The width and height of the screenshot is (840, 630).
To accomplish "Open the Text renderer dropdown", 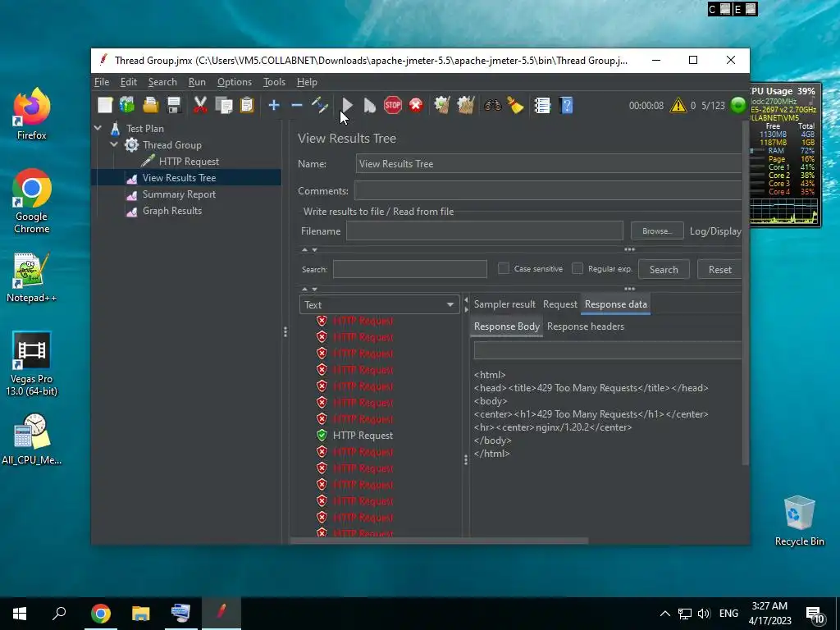I will point(379,304).
